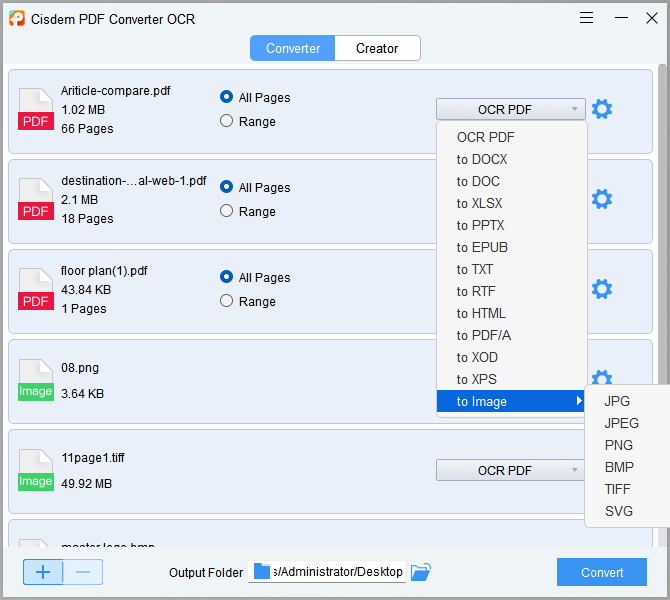Screen dimensions: 670x600
Task: Switch to the Creator tab
Action: click(x=377, y=48)
